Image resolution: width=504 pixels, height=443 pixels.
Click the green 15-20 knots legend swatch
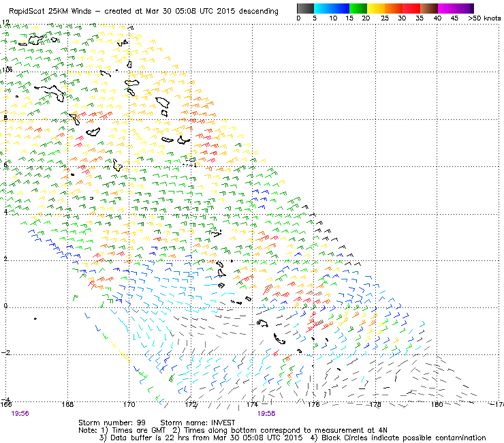coord(358,8)
